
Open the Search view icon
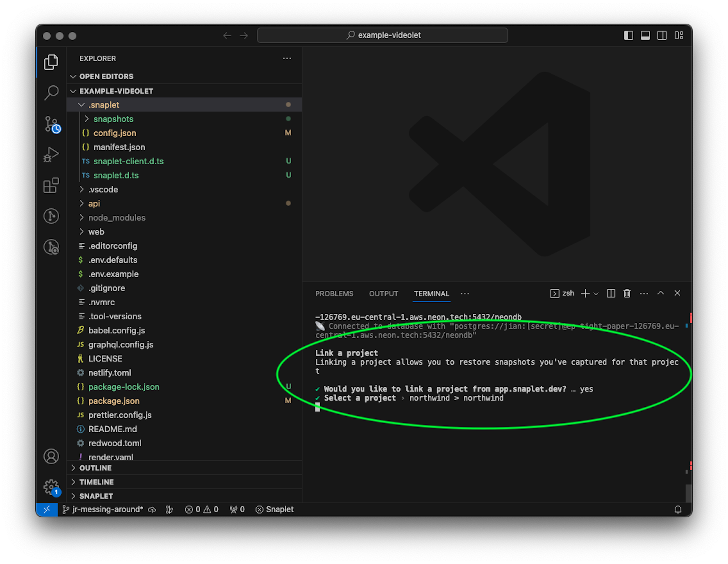51,93
